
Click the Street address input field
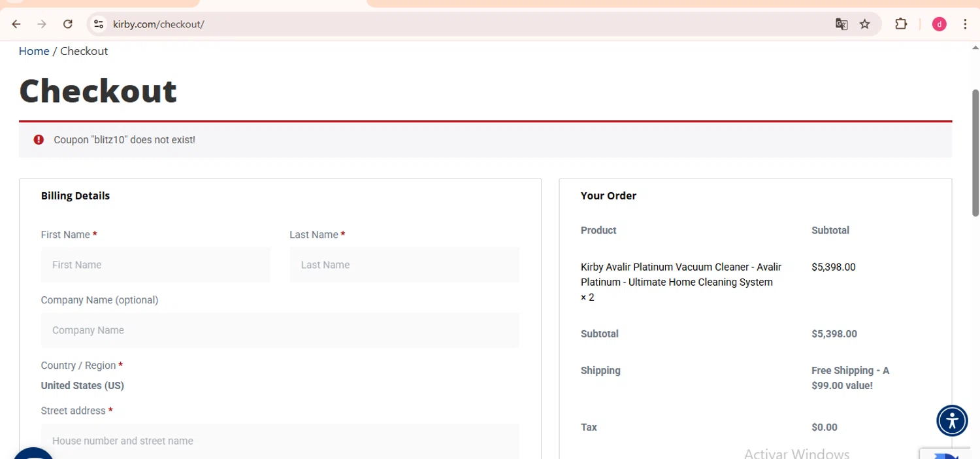click(x=280, y=441)
